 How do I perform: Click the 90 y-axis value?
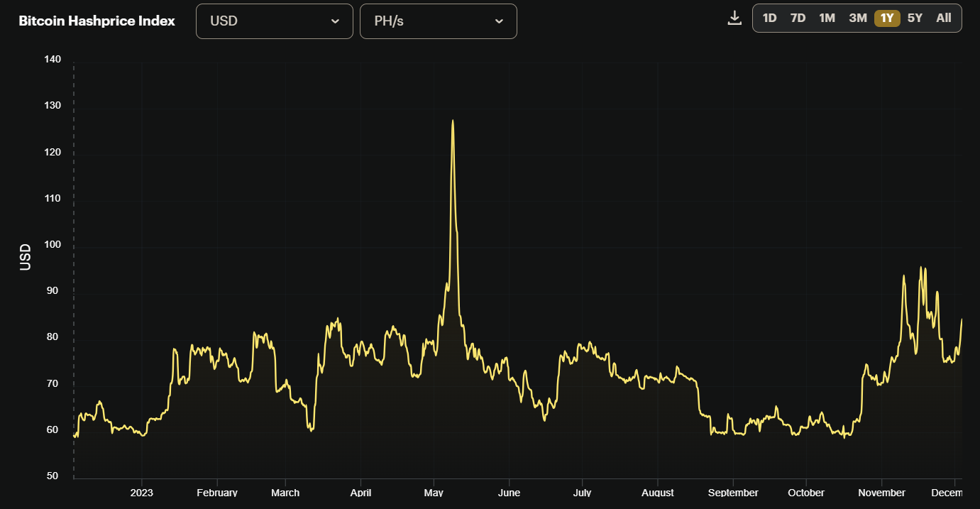click(54, 291)
